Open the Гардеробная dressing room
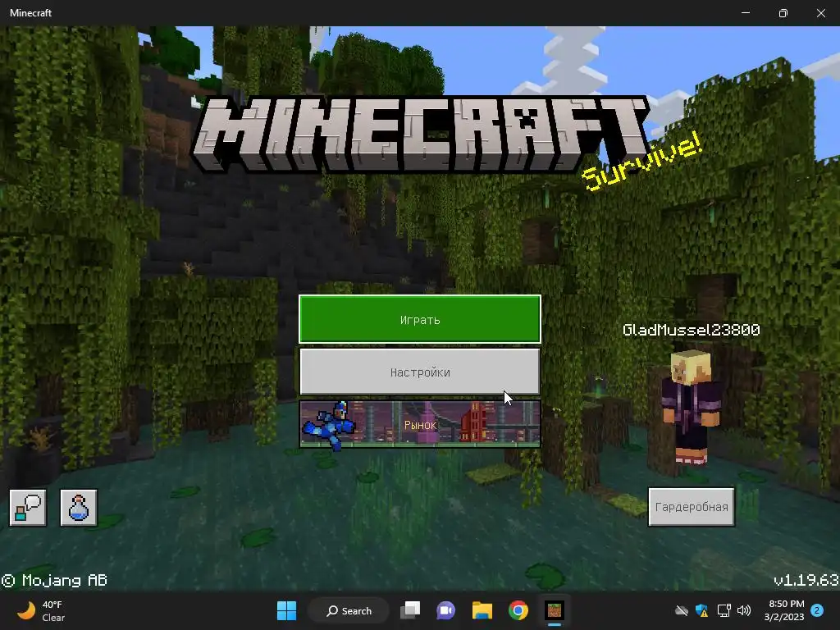Image resolution: width=840 pixels, height=630 pixels. (x=691, y=507)
